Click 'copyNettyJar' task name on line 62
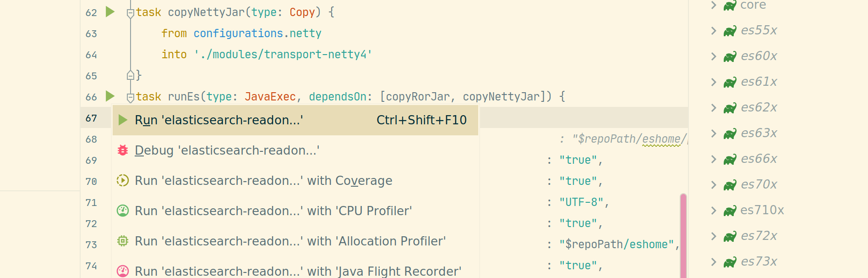The height and width of the screenshot is (278, 868). [206, 12]
